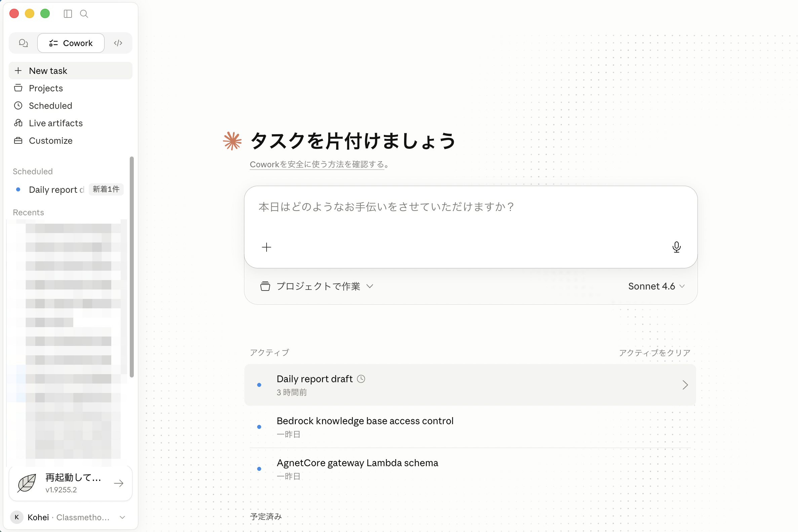Screen dimensions: 798x532
Task: Click the 再起動して update banner
Action: [x=71, y=483]
